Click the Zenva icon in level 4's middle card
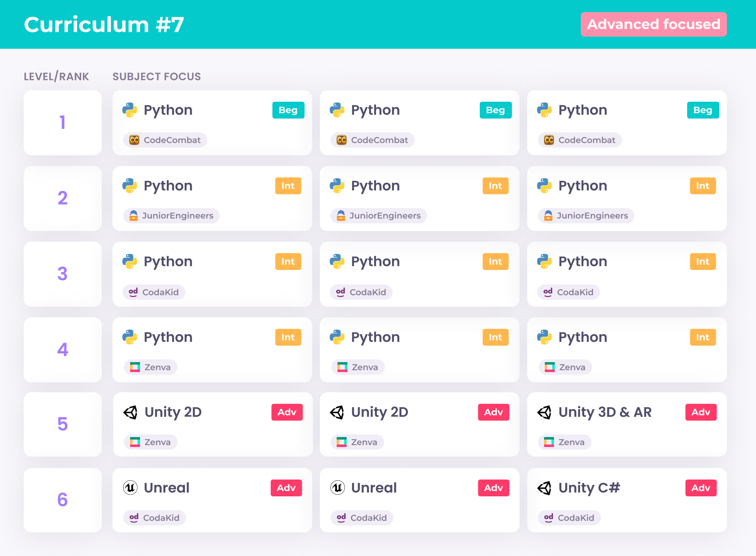This screenshot has width=756, height=556. [x=342, y=367]
